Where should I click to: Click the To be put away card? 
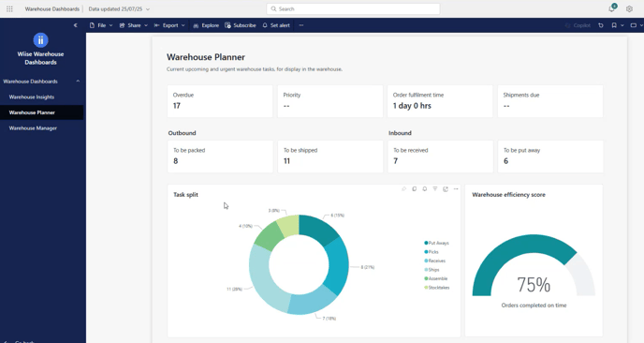pos(550,157)
